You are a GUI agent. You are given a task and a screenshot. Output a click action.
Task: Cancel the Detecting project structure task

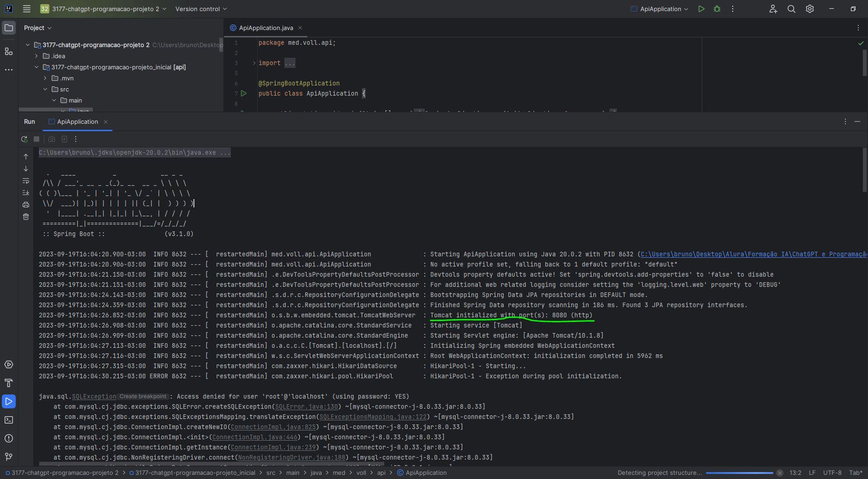pyautogui.click(x=779, y=473)
